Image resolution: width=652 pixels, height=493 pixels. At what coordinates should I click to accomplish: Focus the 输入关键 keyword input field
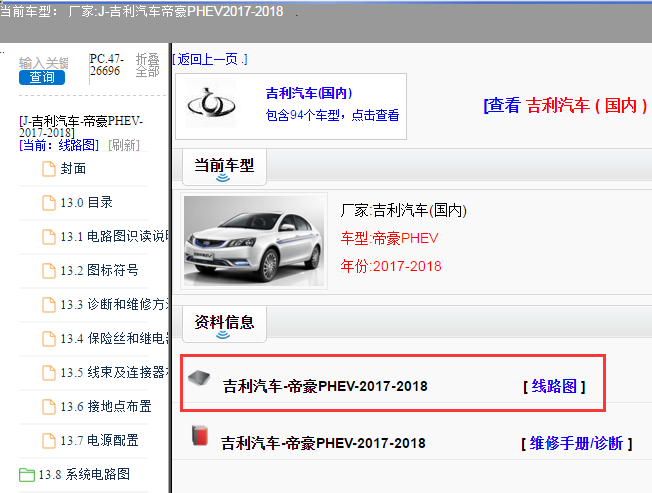43,63
